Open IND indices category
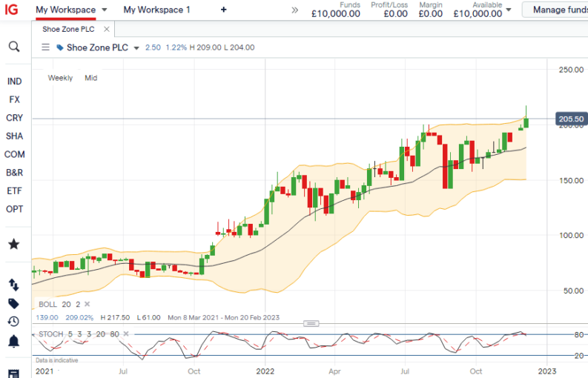The width and height of the screenshot is (588, 378). [14, 82]
